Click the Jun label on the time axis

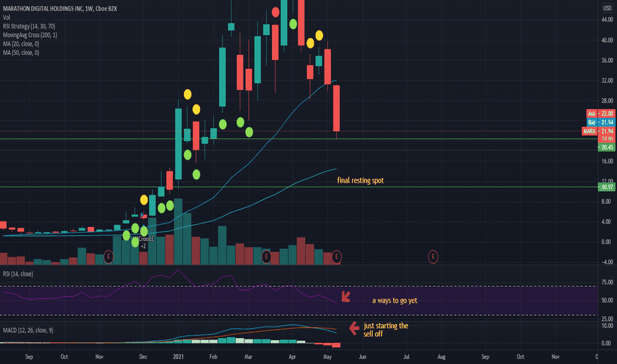pyautogui.click(x=362, y=357)
